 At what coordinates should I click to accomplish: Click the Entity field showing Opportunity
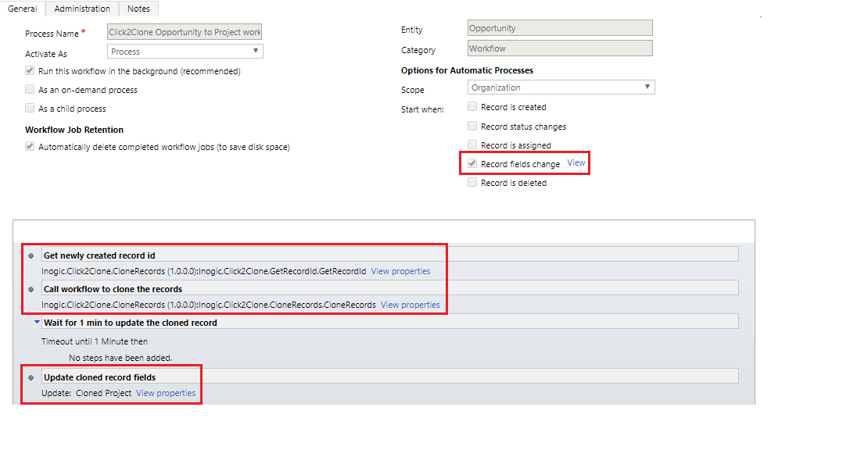point(560,28)
